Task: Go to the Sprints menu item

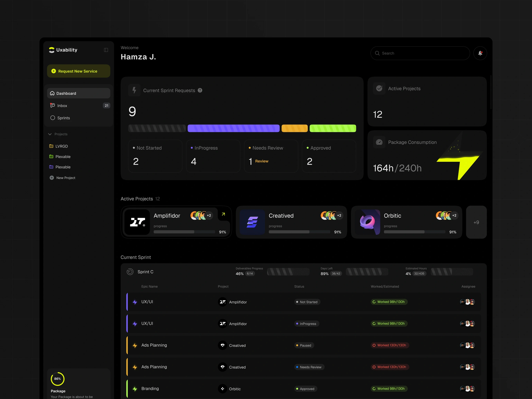Action: coord(64,118)
